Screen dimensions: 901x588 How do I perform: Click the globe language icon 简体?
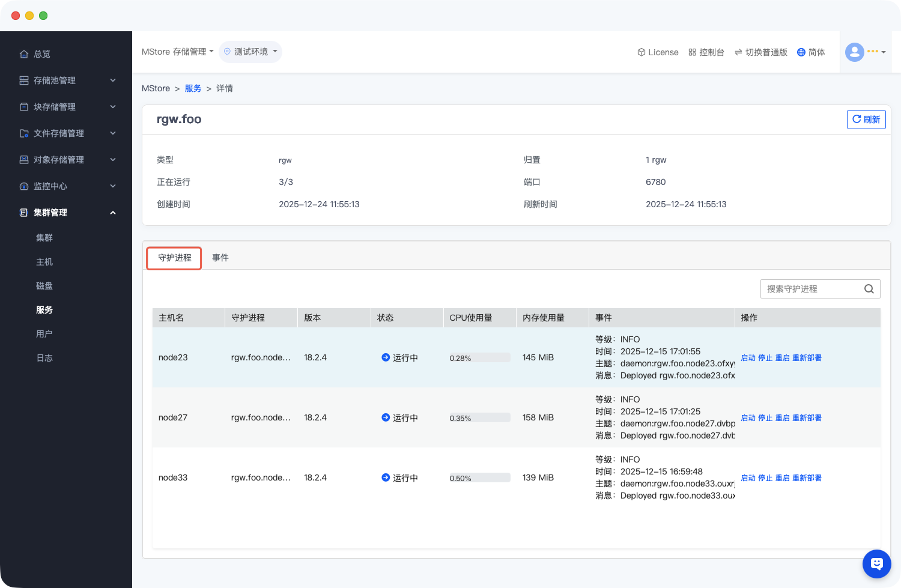(801, 52)
